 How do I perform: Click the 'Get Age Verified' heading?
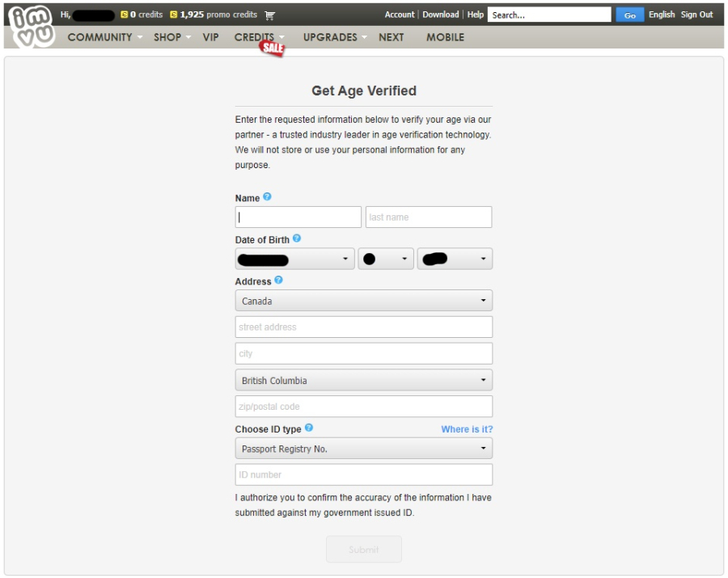[x=364, y=91]
